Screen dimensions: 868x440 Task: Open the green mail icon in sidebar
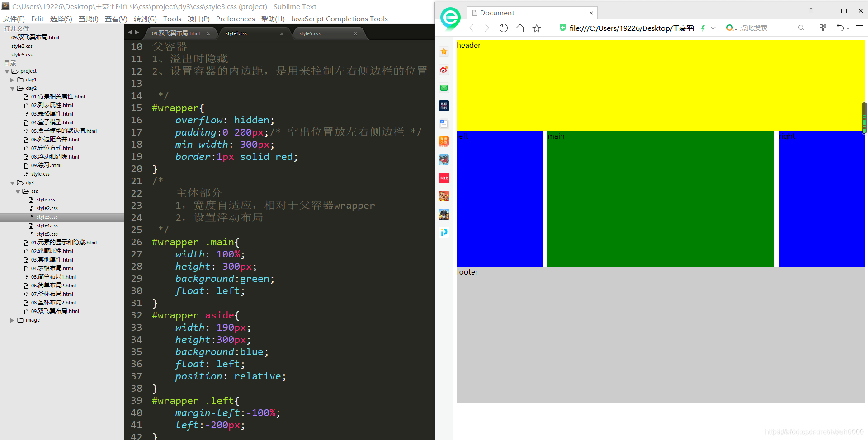444,88
